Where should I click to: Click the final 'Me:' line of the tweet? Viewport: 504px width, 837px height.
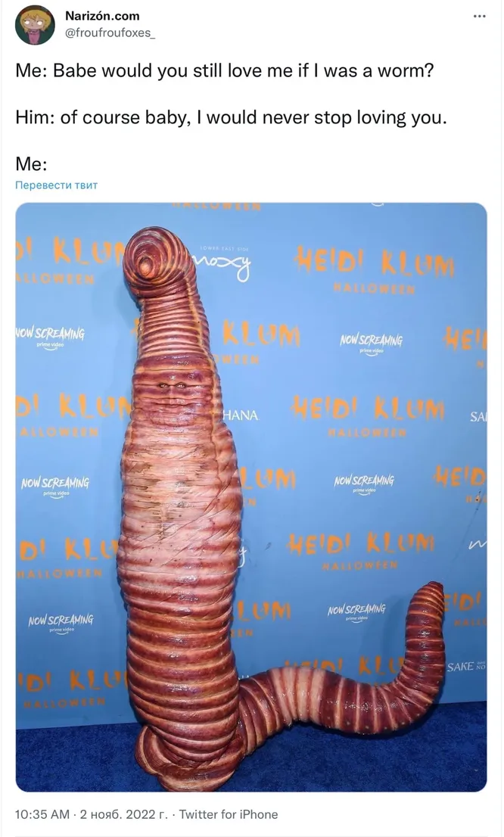pyautogui.click(x=31, y=164)
